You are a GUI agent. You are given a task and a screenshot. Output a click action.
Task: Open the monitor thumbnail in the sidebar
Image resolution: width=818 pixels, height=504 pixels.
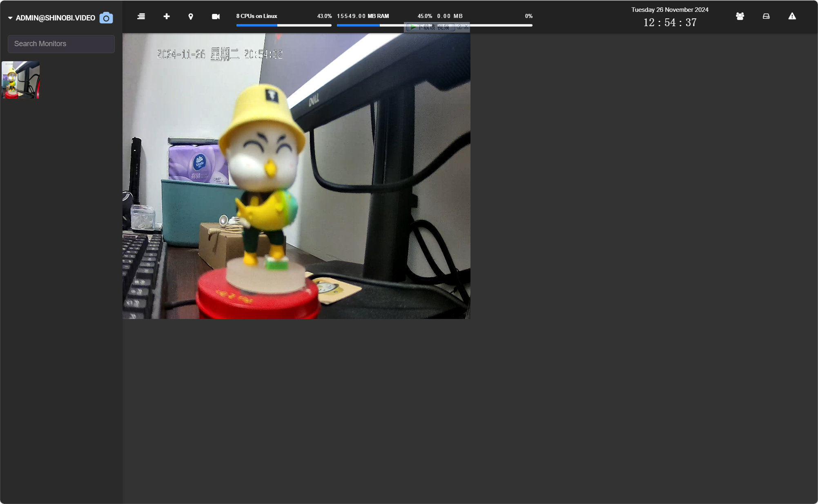click(x=21, y=80)
